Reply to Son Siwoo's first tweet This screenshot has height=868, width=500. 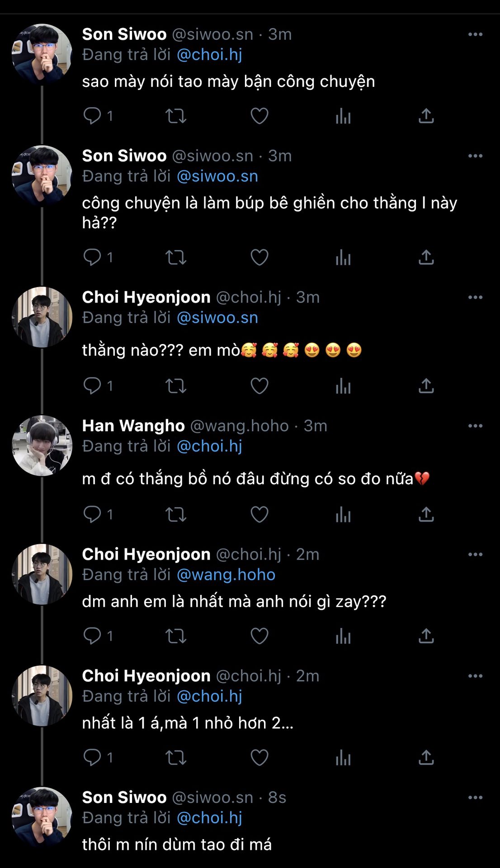coord(92,116)
